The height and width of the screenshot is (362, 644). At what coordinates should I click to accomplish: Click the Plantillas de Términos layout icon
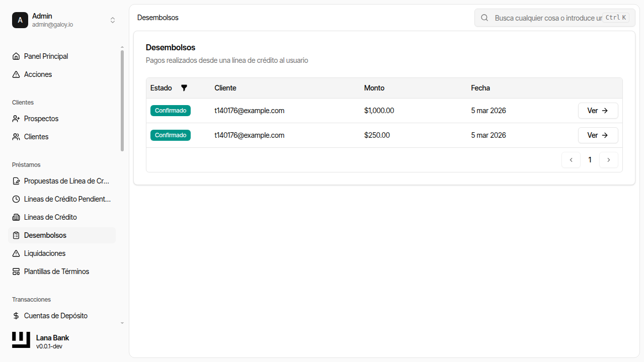(16, 271)
